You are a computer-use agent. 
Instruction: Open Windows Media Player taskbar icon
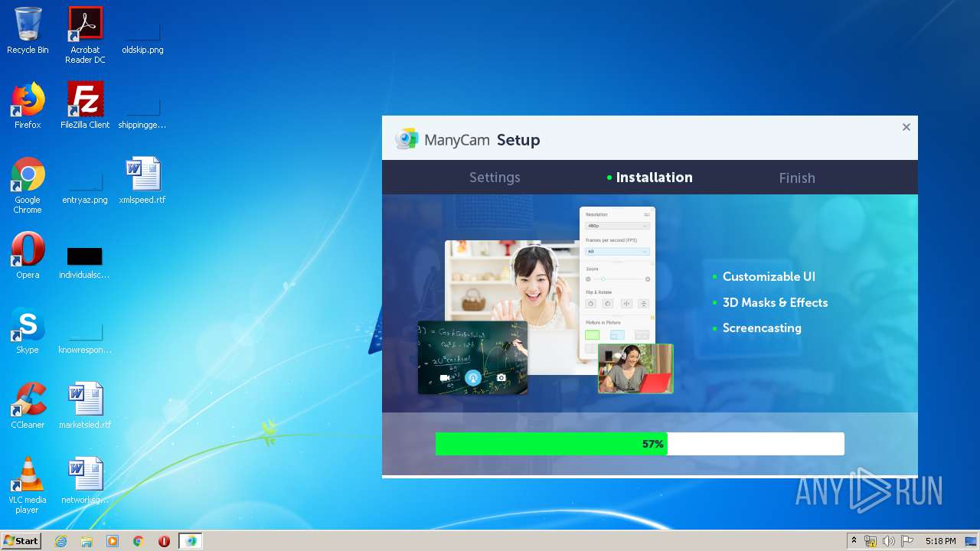point(113,541)
